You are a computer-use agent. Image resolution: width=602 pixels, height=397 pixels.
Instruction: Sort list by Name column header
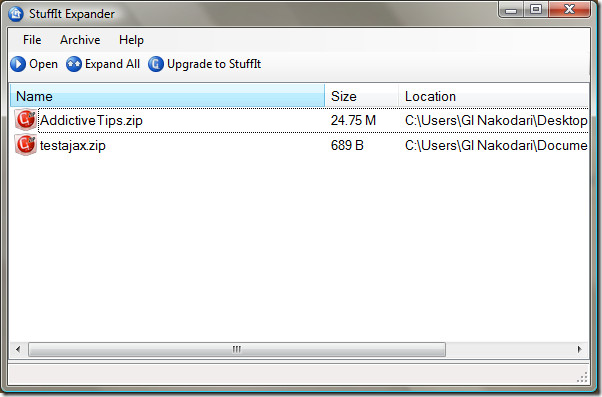167,96
